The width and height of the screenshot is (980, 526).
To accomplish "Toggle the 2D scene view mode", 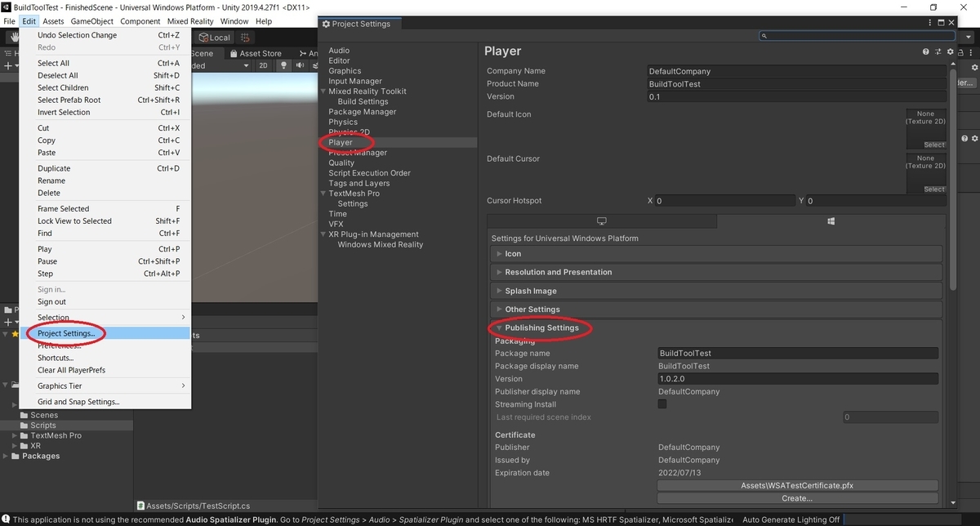I will point(263,65).
